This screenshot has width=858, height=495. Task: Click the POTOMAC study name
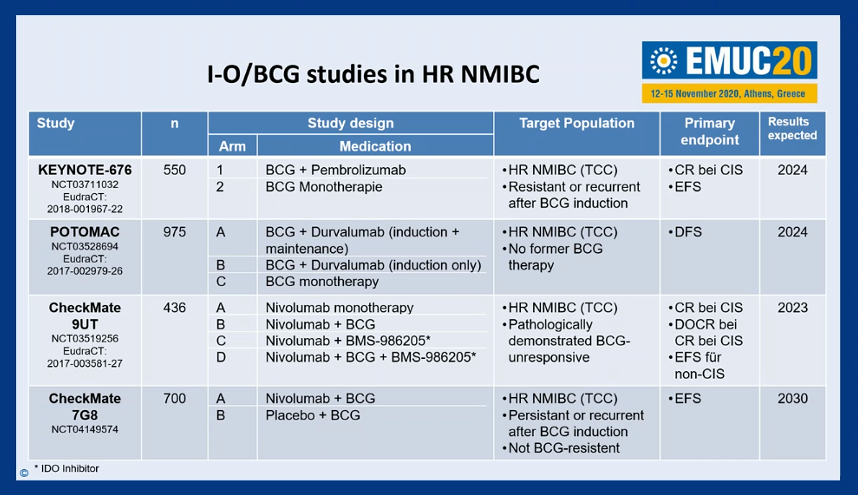tap(85, 232)
